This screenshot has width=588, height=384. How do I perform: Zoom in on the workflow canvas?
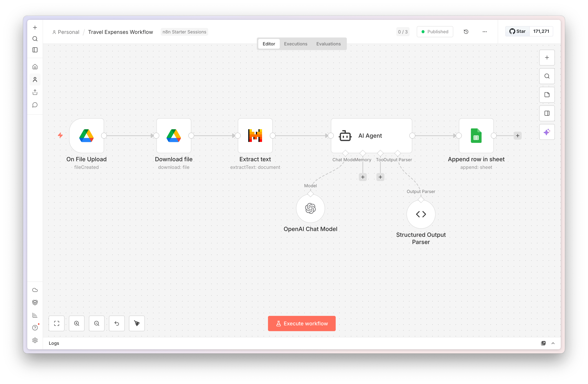click(x=77, y=323)
